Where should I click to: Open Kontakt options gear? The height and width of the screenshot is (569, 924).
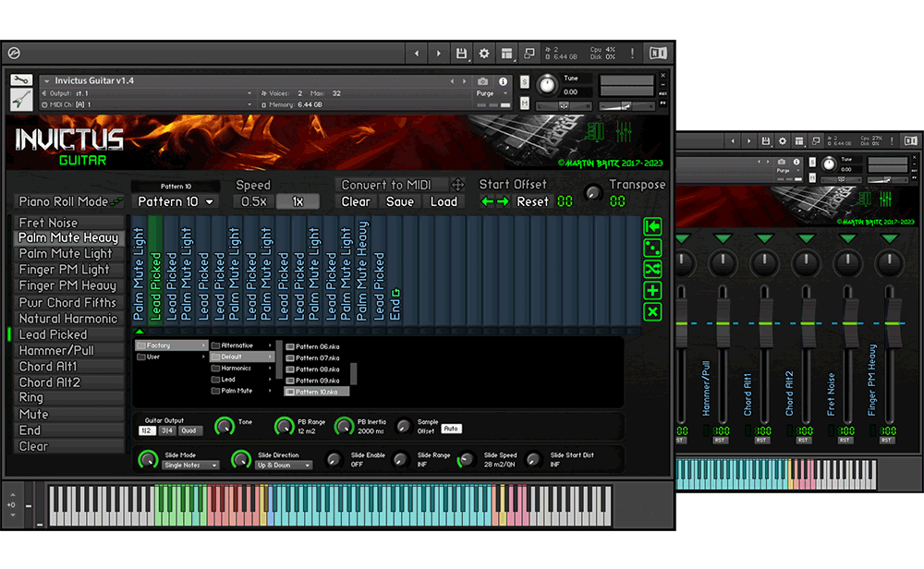[484, 54]
